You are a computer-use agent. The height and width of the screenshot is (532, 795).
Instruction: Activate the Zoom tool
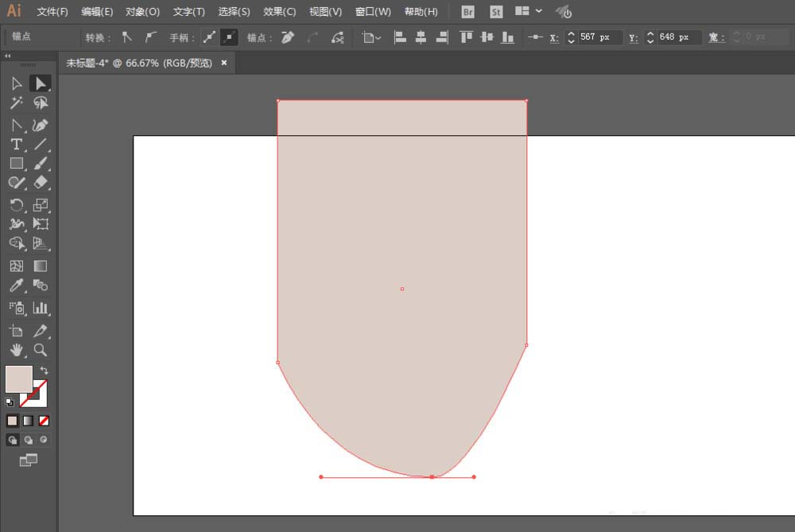[40, 350]
